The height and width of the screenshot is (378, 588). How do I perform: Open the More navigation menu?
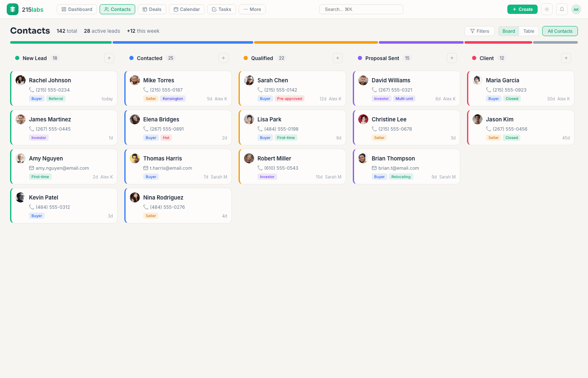click(252, 9)
